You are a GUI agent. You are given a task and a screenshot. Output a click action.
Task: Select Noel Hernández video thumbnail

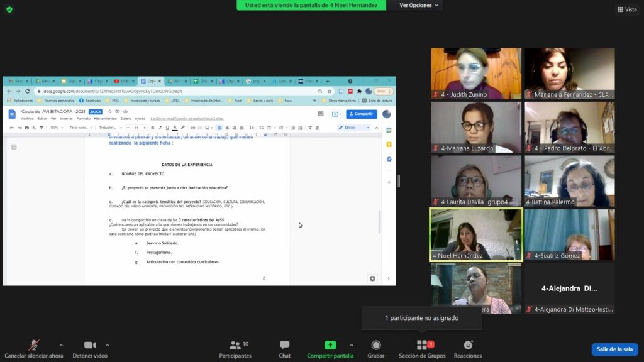coord(475,234)
